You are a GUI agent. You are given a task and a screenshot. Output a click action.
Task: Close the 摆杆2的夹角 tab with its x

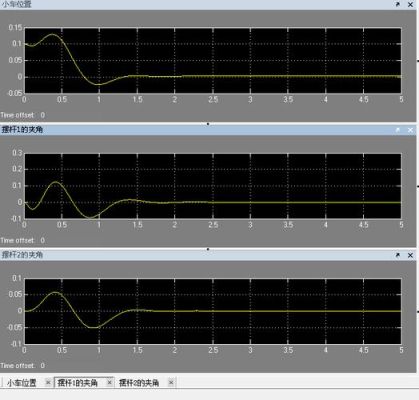[171, 382]
